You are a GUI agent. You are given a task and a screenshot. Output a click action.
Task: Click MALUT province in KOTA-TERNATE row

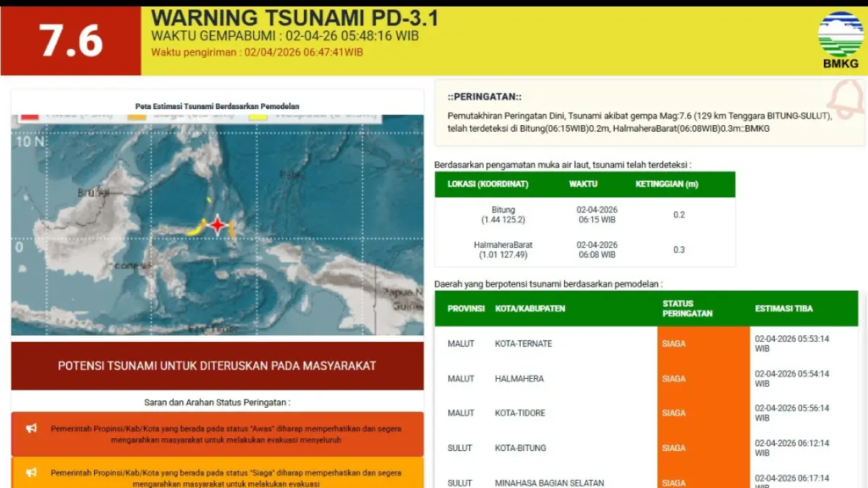click(x=461, y=343)
